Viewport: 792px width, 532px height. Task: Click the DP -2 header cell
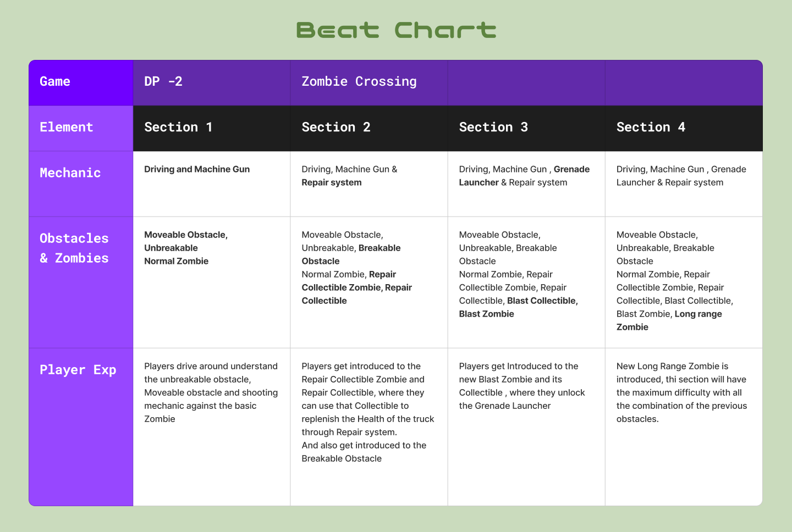coord(163,82)
